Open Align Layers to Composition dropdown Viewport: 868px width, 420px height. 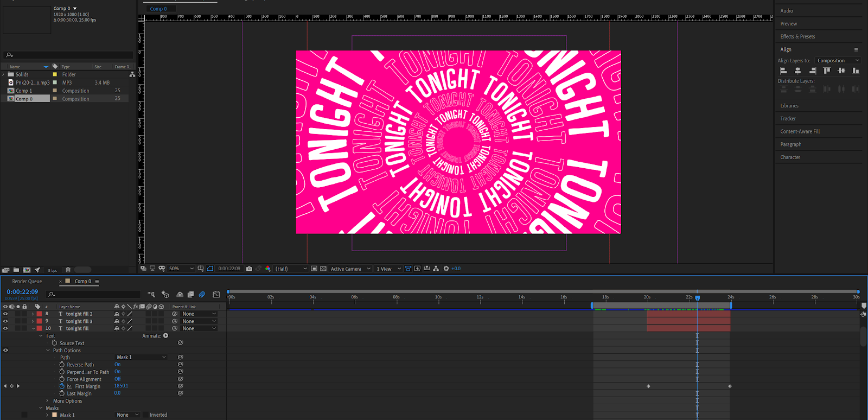coord(838,61)
